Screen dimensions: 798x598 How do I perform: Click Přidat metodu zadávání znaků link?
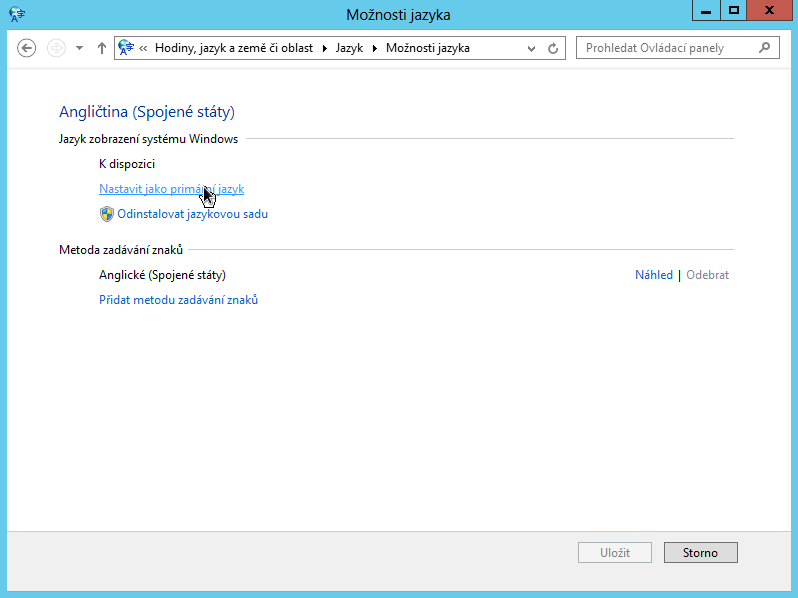click(x=178, y=300)
